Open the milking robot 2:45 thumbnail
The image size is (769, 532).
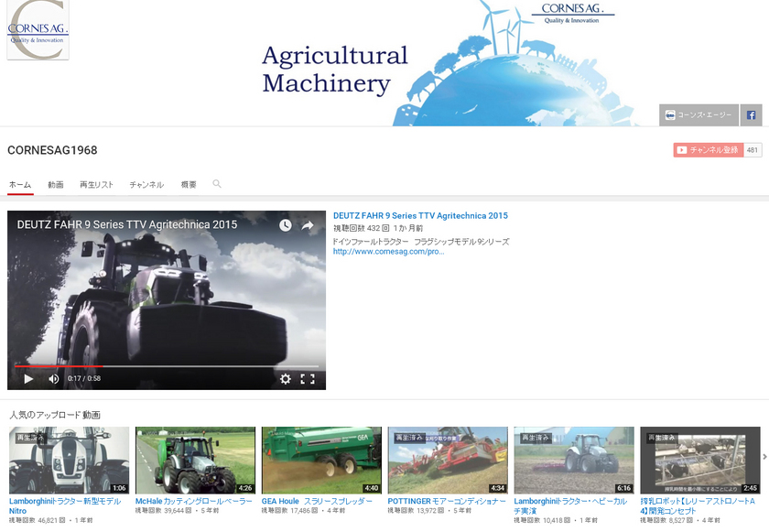[x=700, y=460]
